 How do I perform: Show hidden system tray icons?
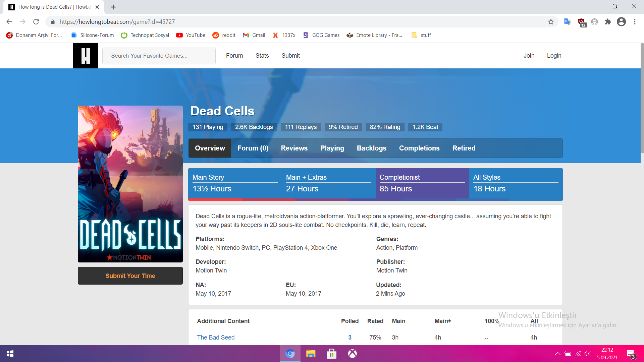[x=557, y=354]
